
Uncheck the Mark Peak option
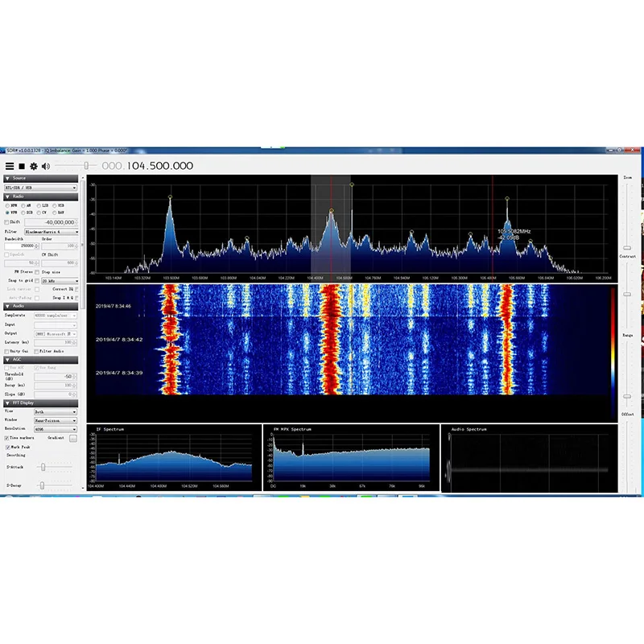point(7,447)
